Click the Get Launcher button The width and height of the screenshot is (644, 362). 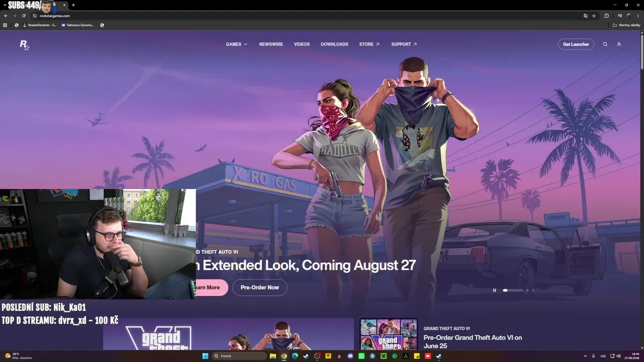click(x=576, y=44)
